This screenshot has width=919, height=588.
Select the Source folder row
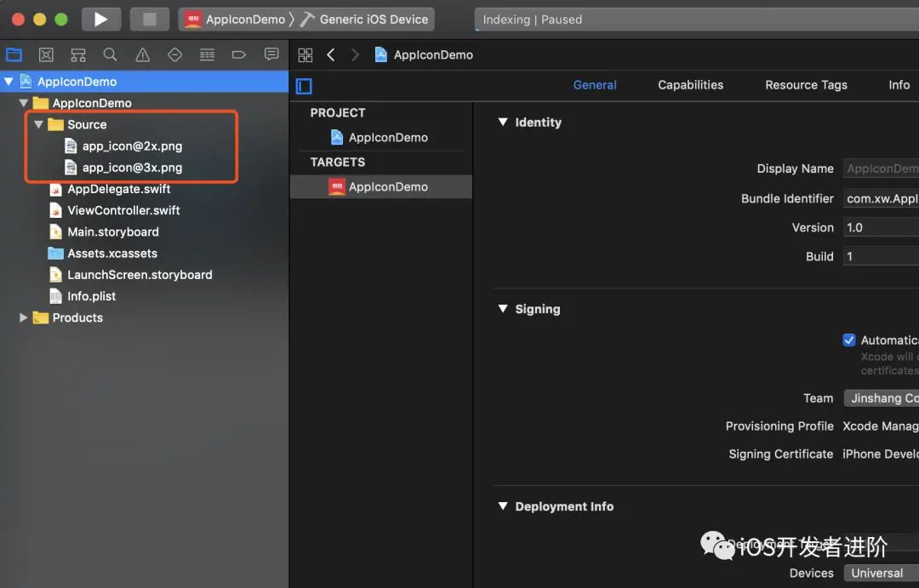[x=144, y=124]
